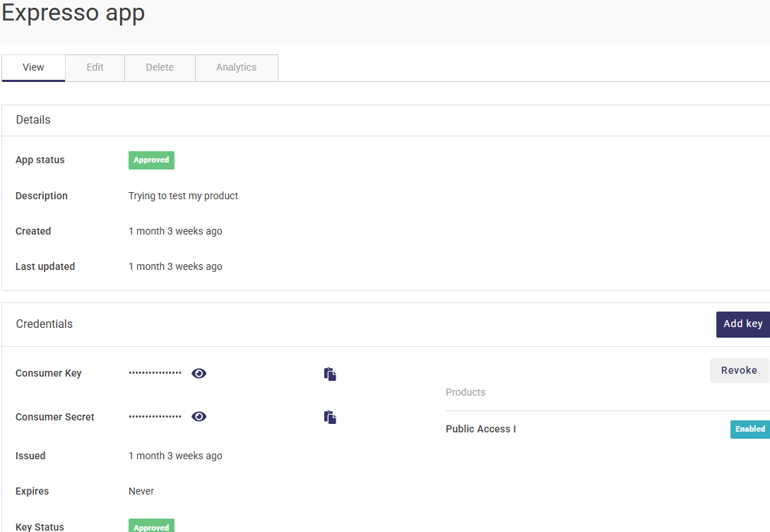Click the Enabled badge for Public Access I
The width and height of the screenshot is (770, 532).
[x=750, y=429]
